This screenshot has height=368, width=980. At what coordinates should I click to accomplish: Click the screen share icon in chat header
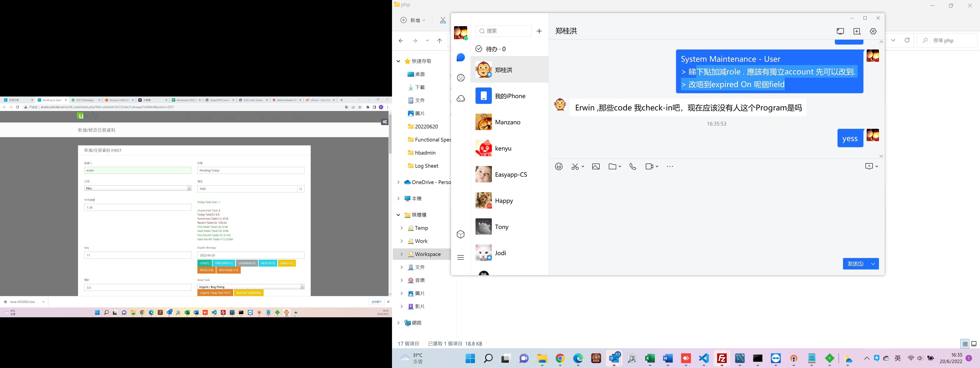tap(840, 31)
